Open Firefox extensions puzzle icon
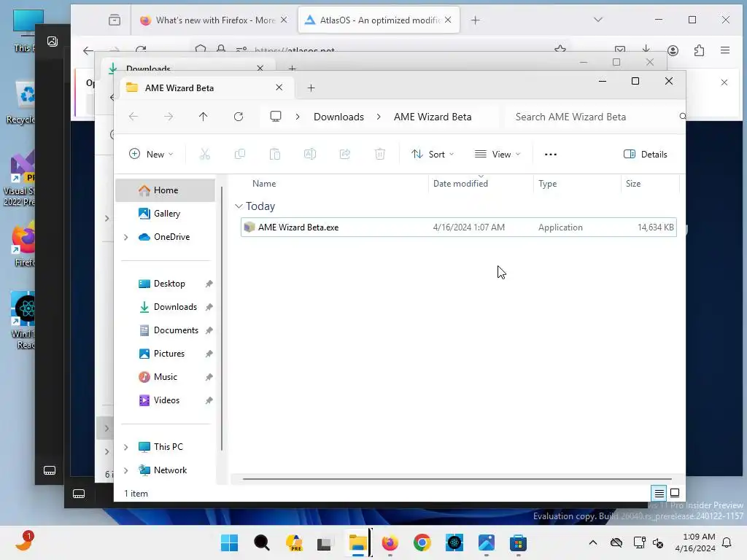 coord(699,50)
